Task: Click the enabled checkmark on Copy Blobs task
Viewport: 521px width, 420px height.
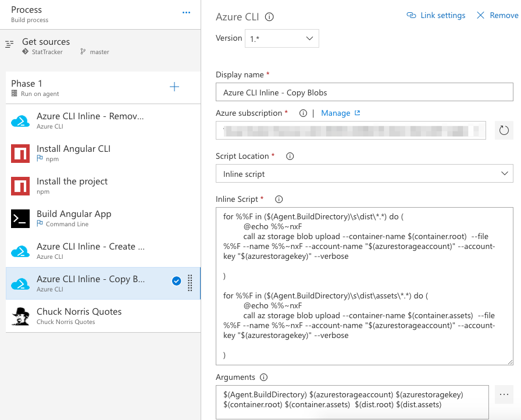Action: [176, 280]
